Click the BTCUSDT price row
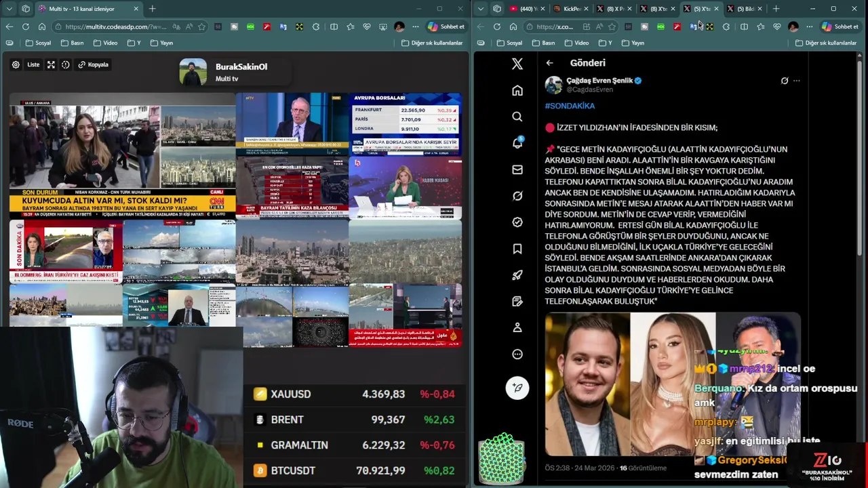 point(354,470)
